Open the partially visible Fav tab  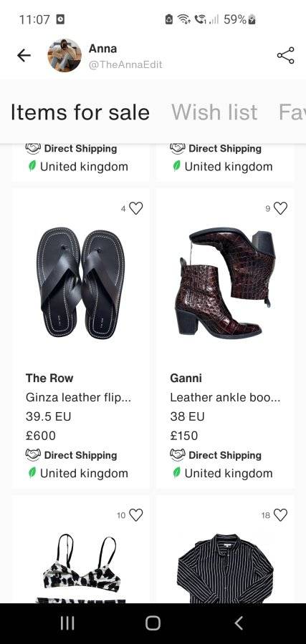[292, 112]
